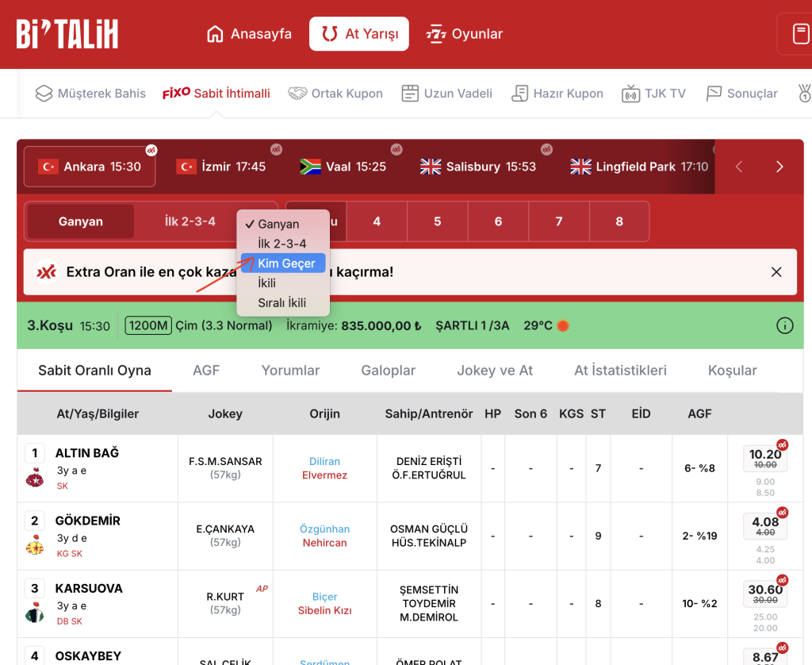Open the Galoplar tab
The height and width of the screenshot is (665, 812).
coord(389,370)
